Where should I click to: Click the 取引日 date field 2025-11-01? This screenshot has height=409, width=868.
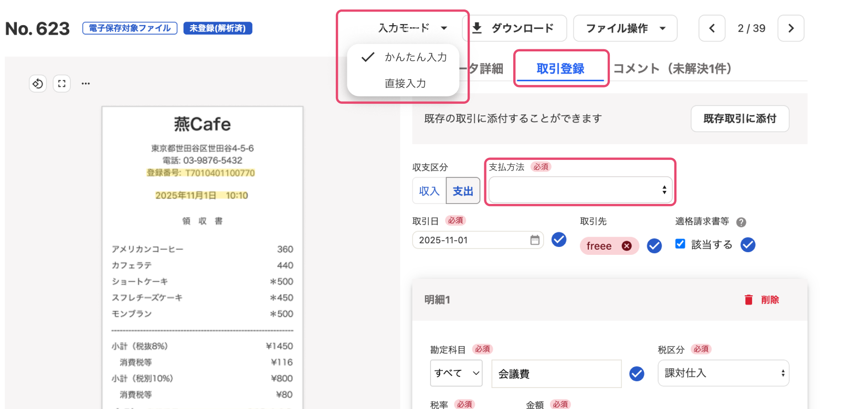[x=478, y=240]
